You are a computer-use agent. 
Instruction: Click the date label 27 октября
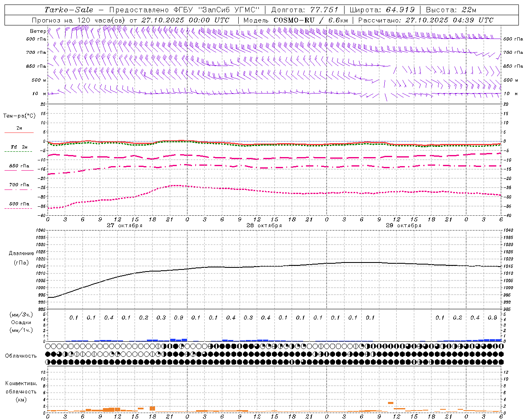125,226
